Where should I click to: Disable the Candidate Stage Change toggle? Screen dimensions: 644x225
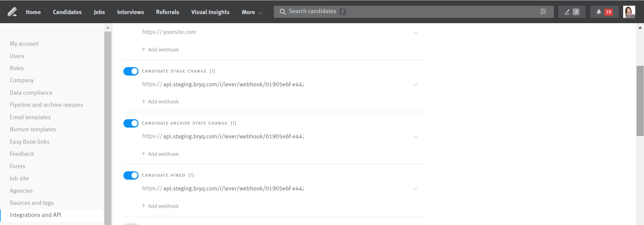coord(131,71)
